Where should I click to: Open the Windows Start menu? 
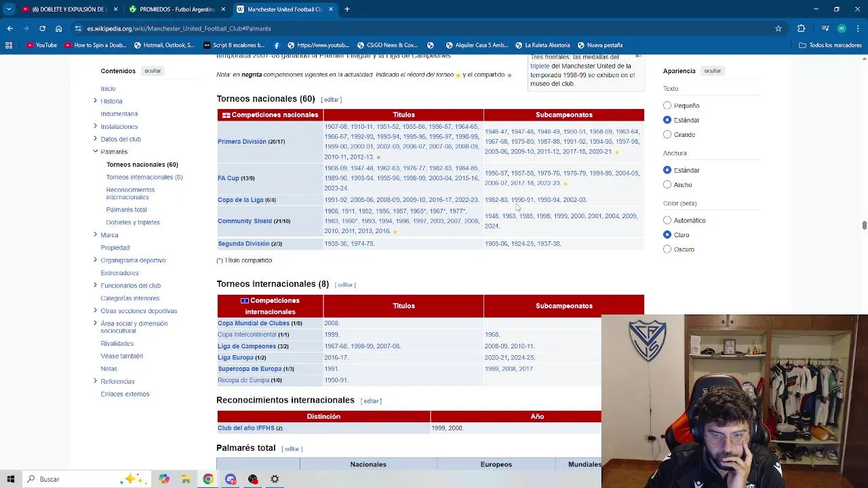click(x=10, y=479)
